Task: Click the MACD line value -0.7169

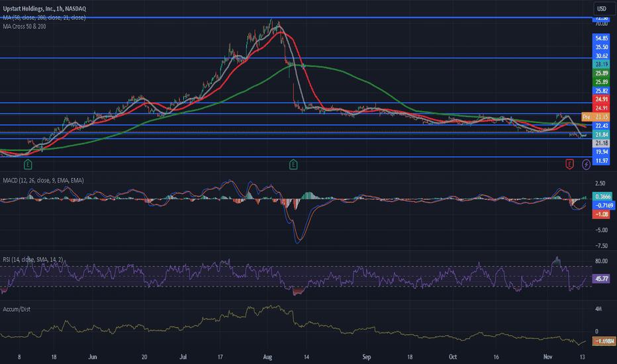Action: point(604,205)
